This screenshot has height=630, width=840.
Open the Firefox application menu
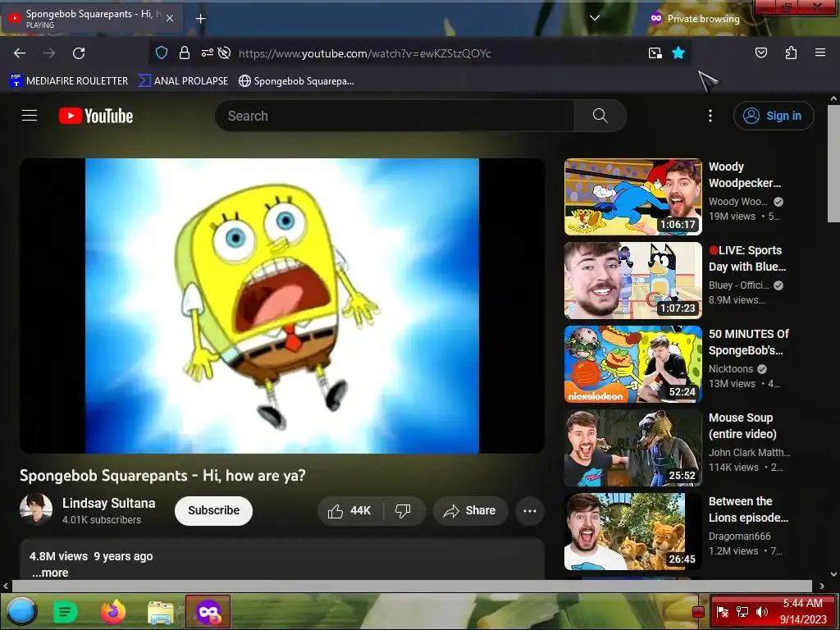point(819,52)
